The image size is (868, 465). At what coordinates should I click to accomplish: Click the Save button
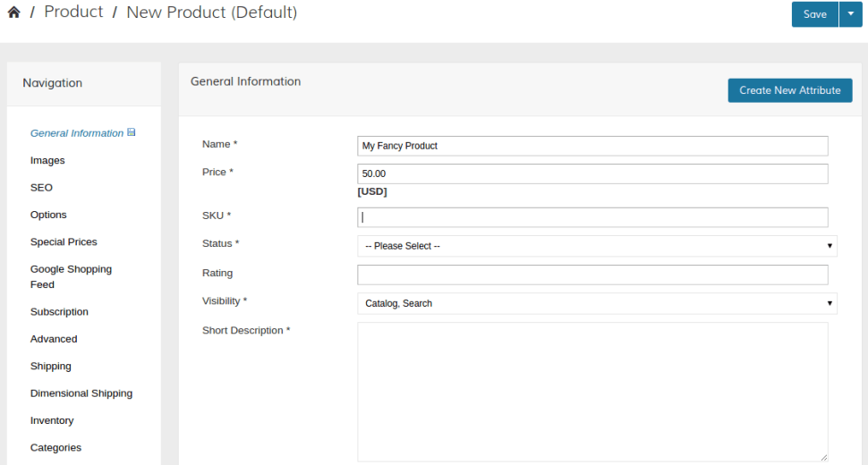pyautogui.click(x=815, y=14)
